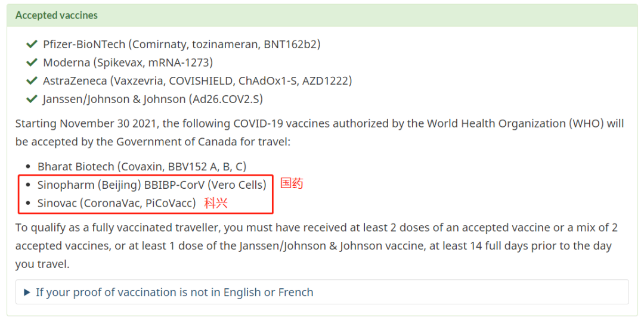
Task: Click the Bharat Biotech (Covaxin) entry
Action: tap(142, 167)
